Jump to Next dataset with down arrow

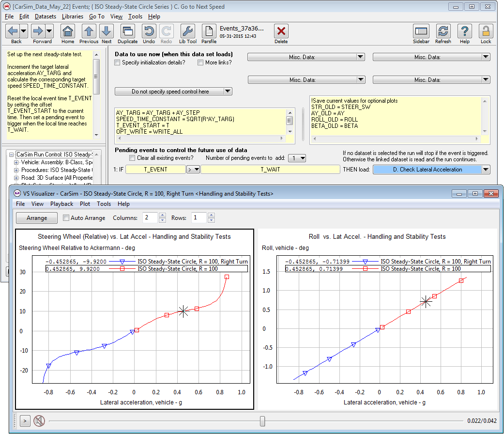pyautogui.click(x=107, y=31)
